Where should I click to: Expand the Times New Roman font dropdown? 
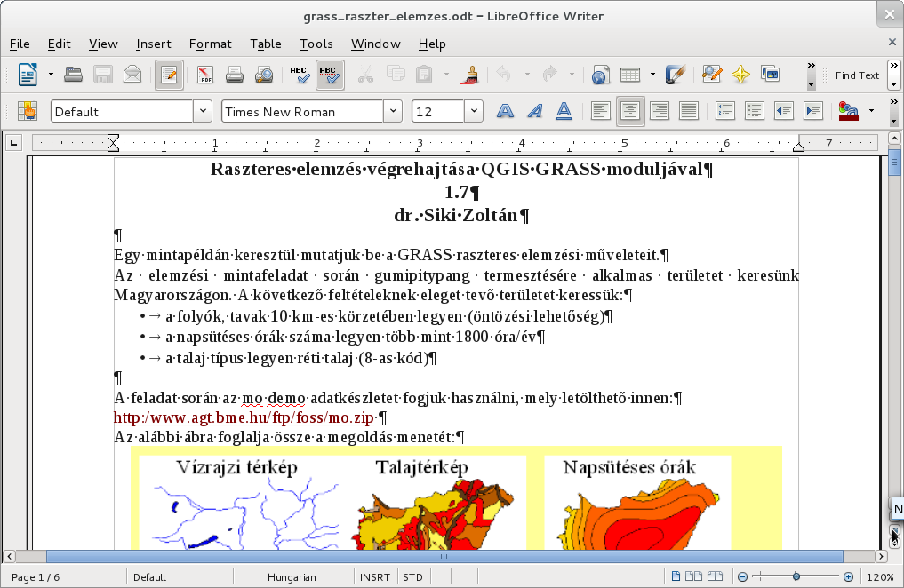[393, 111]
